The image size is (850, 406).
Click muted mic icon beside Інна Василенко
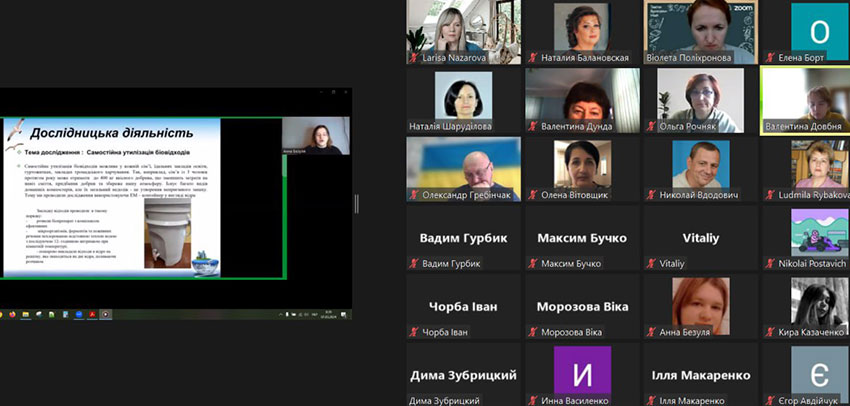tap(533, 400)
